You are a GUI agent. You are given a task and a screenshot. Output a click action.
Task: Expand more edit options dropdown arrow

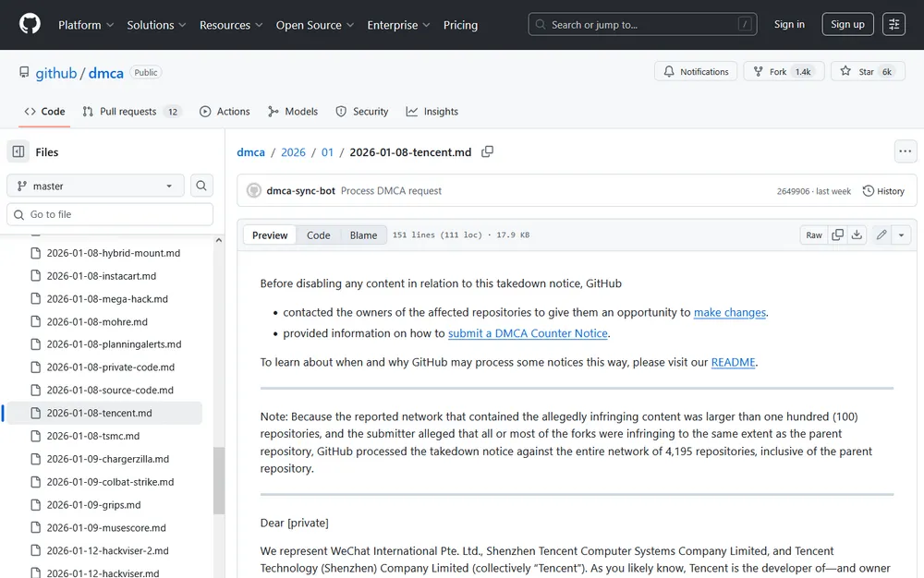[901, 235]
